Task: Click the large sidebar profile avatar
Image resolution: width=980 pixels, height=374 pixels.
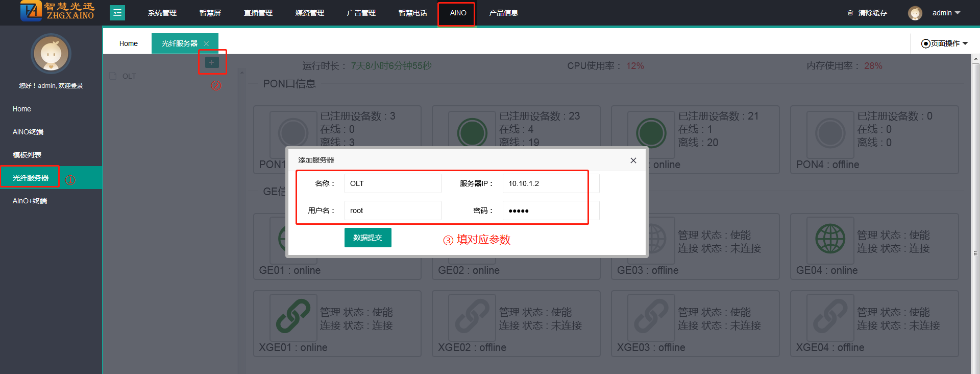Action: point(51,54)
